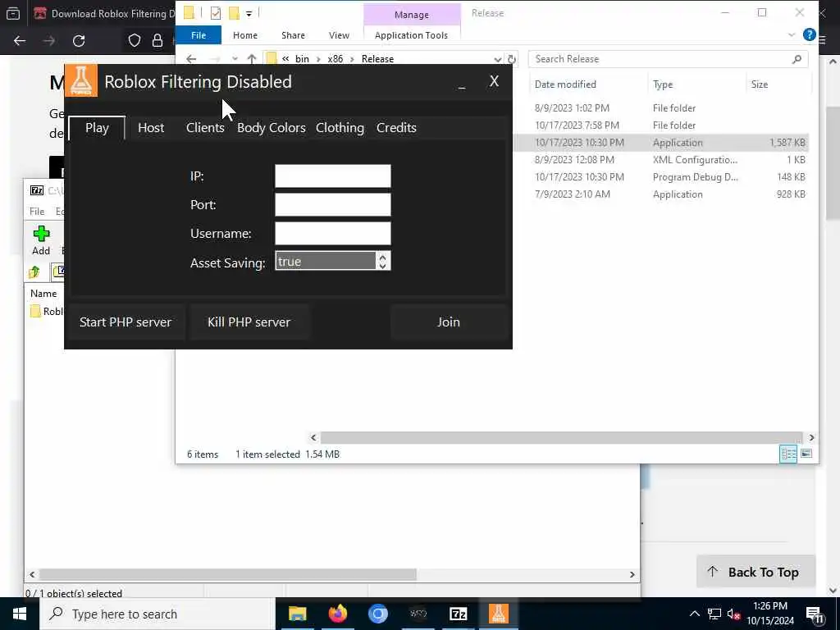Click the 7-Zip horizontal scrollbar

tap(228, 574)
